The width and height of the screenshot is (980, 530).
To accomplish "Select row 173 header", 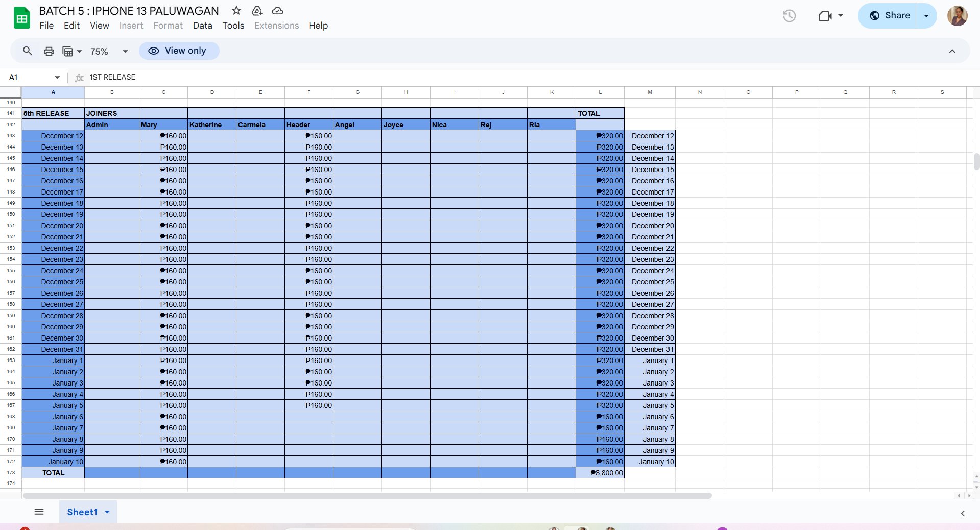I will 11,473.
